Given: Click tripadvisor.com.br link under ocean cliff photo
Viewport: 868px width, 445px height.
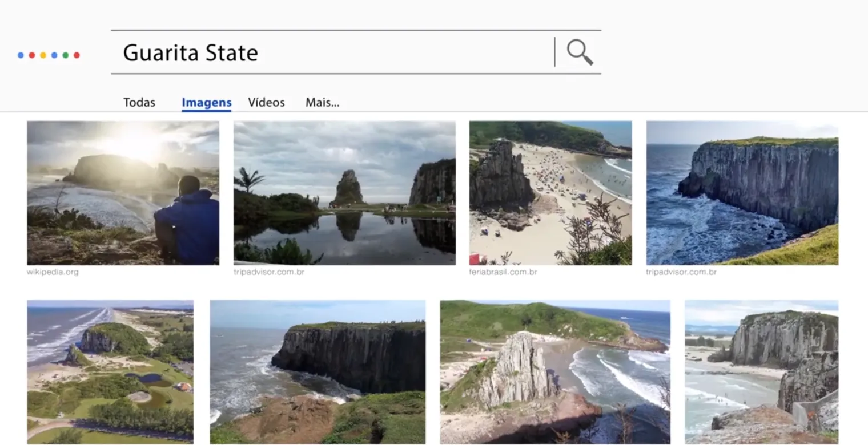Looking at the screenshot, I should click(x=681, y=272).
